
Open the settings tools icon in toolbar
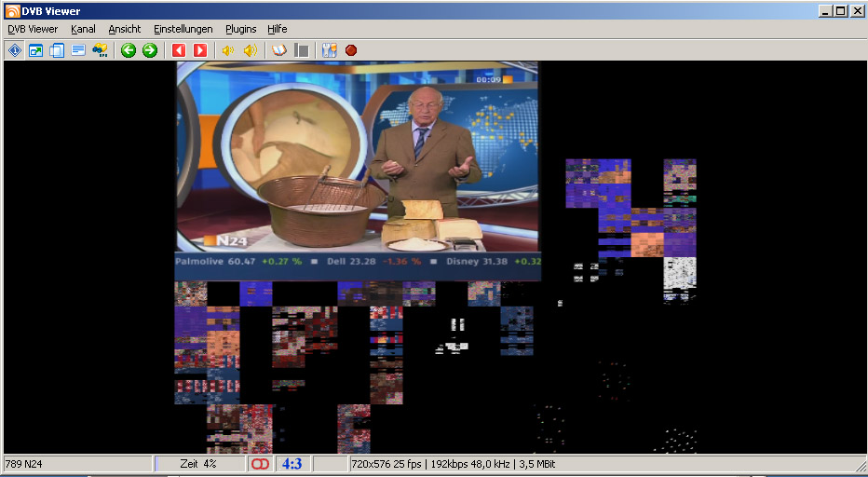(x=330, y=50)
